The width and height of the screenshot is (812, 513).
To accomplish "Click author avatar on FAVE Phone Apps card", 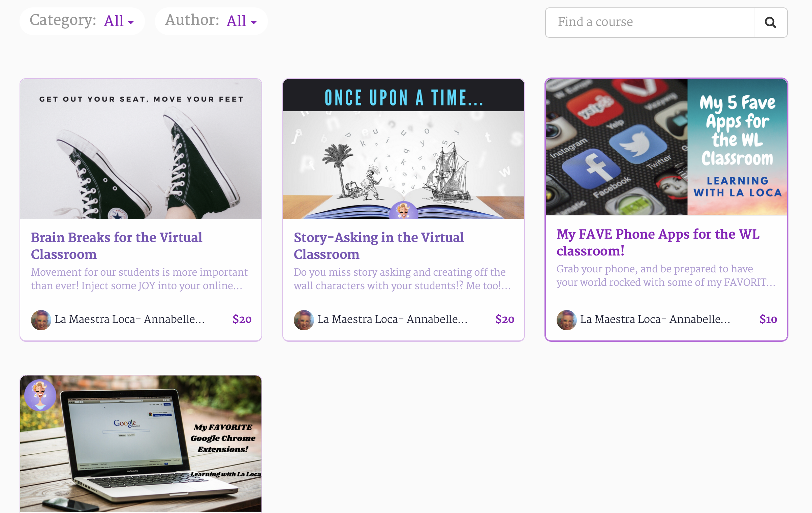I will pos(566,320).
